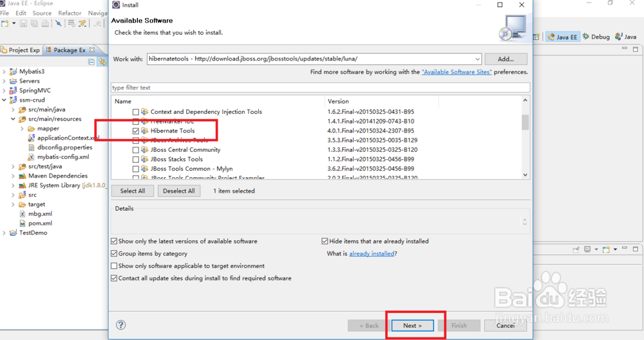Screen dimensions: 644x340
Task: Click the TestDemo project icon
Action: (13, 233)
